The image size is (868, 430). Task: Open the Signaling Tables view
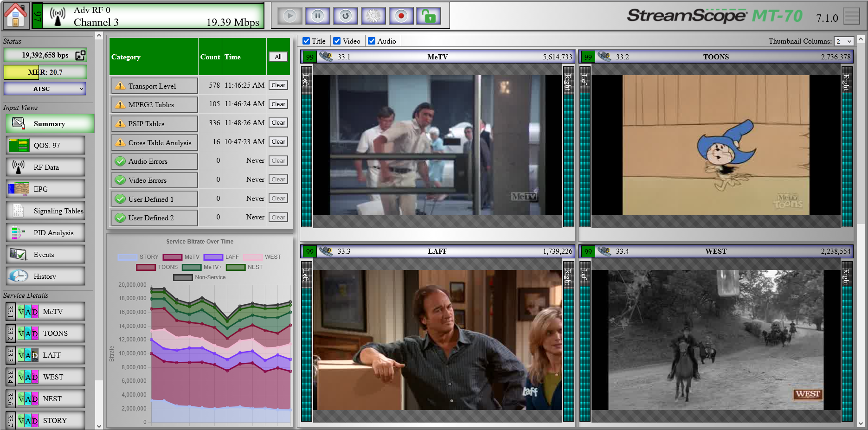coord(45,211)
